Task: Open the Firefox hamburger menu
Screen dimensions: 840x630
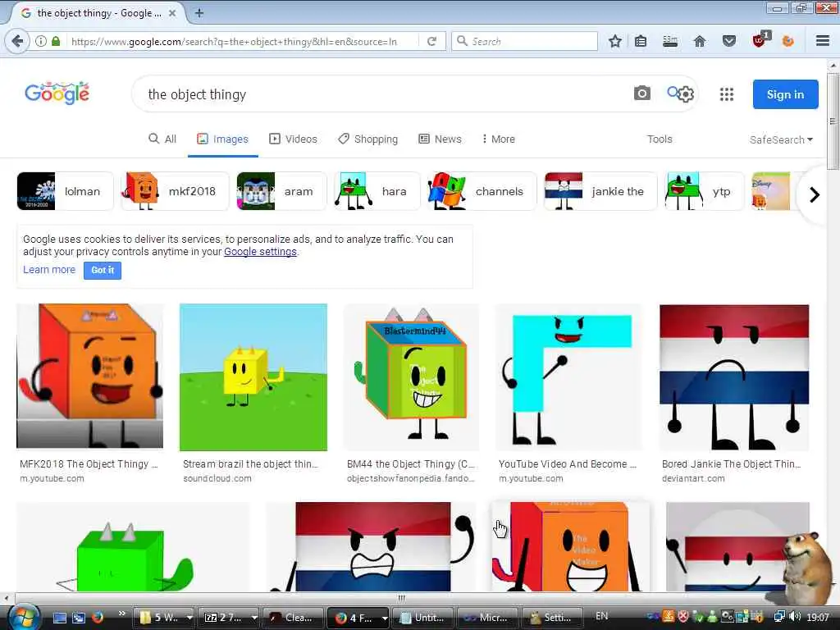Action: click(823, 41)
